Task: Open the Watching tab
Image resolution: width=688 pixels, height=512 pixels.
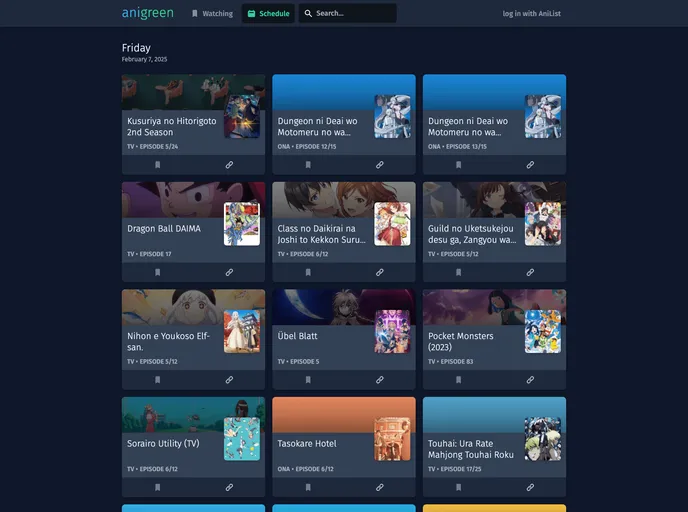Action: (x=212, y=14)
